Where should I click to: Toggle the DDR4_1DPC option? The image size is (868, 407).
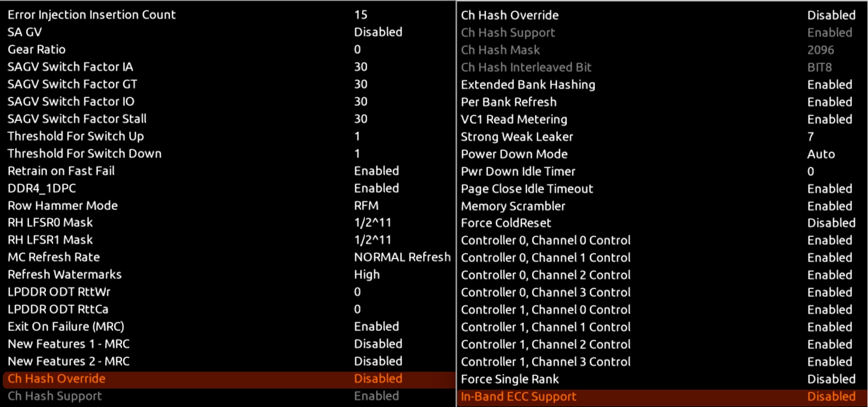click(x=376, y=188)
